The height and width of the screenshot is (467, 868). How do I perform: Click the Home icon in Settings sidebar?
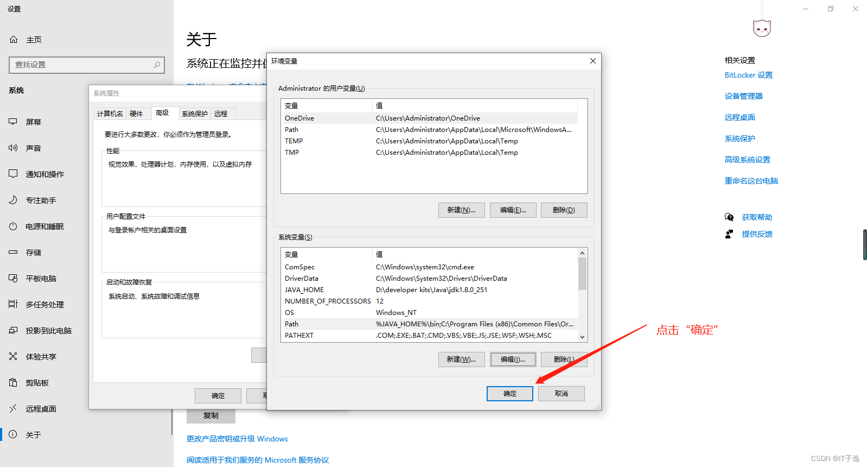pyautogui.click(x=14, y=40)
